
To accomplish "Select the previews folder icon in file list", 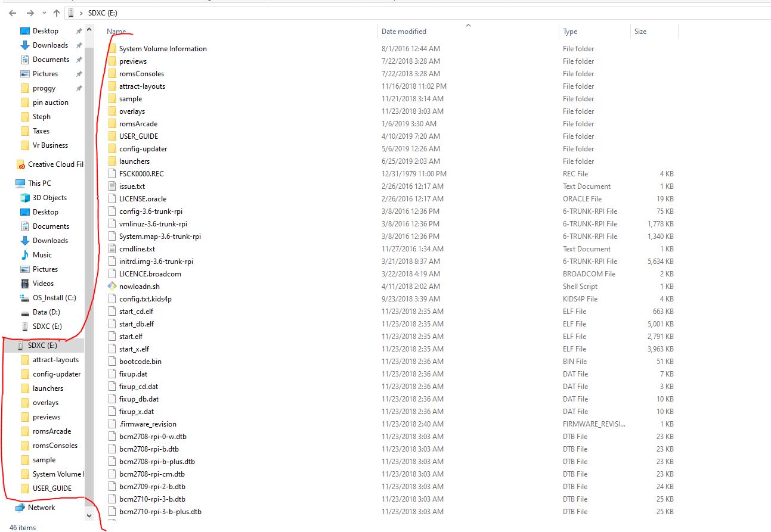I will [x=113, y=61].
